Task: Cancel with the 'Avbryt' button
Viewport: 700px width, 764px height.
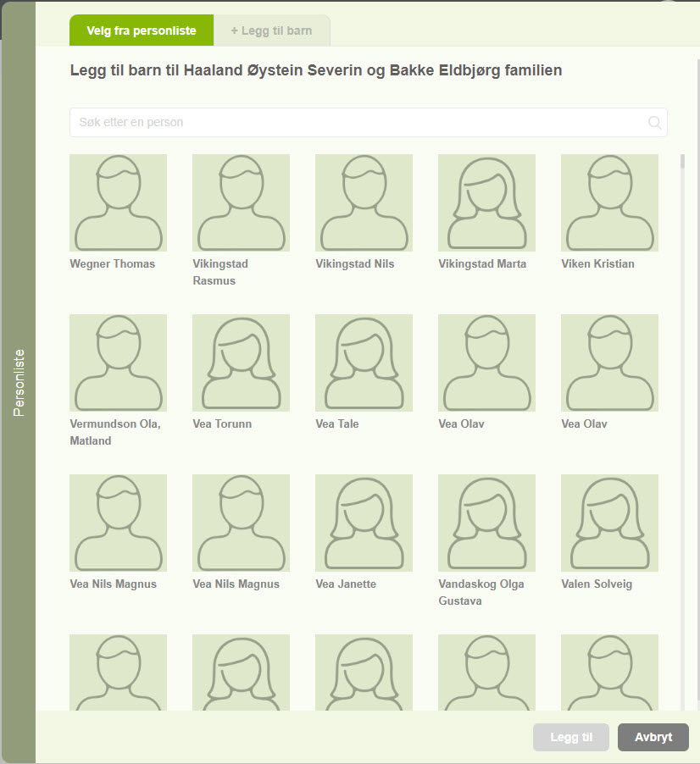Action: click(653, 737)
